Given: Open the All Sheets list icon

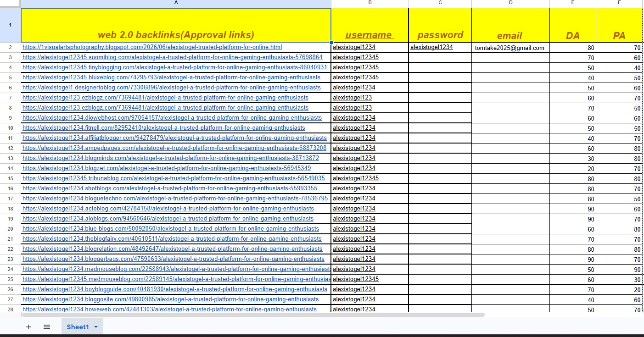Looking at the screenshot, I should pos(47,327).
